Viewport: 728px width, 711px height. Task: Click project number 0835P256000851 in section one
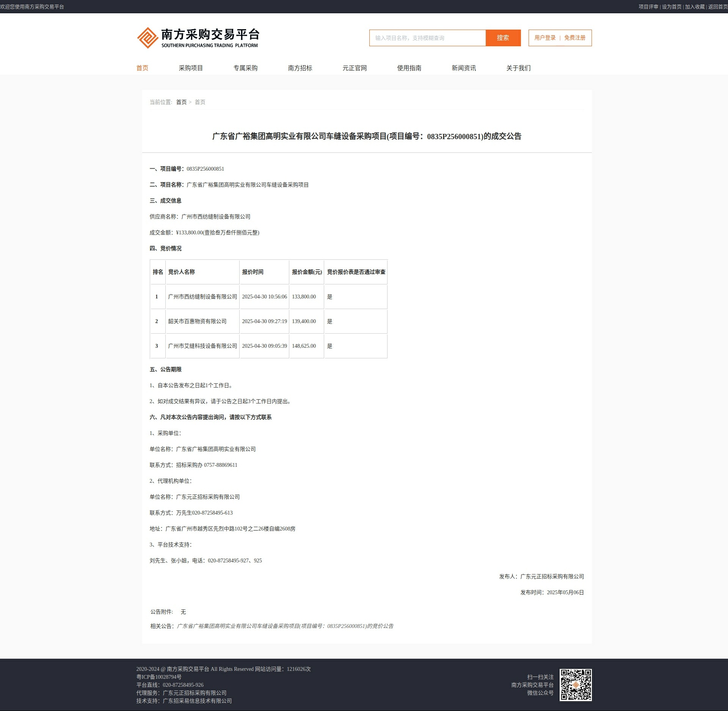[x=205, y=169]
